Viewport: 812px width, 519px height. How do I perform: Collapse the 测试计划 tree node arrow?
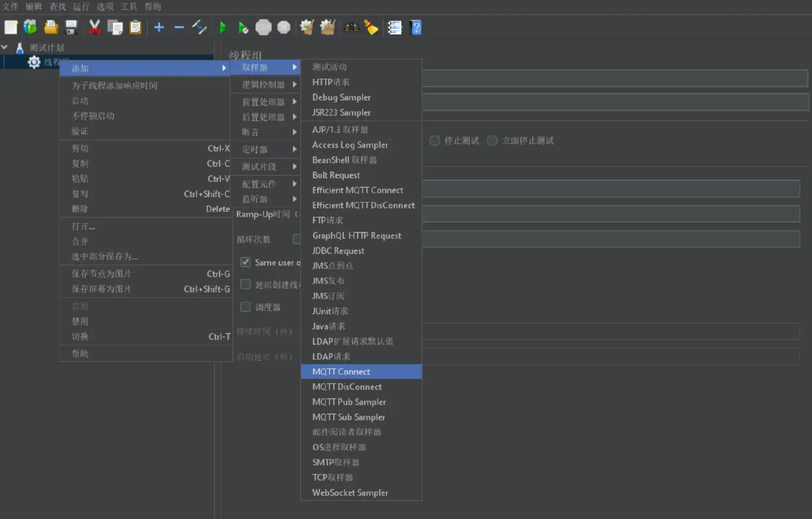pos(5,48)
